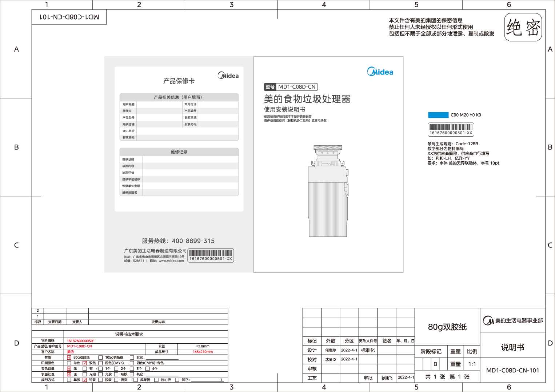Screen dimensions: 555x392
Task: Click the 其它 blank line in 材质 row
Action: (162, 359)
